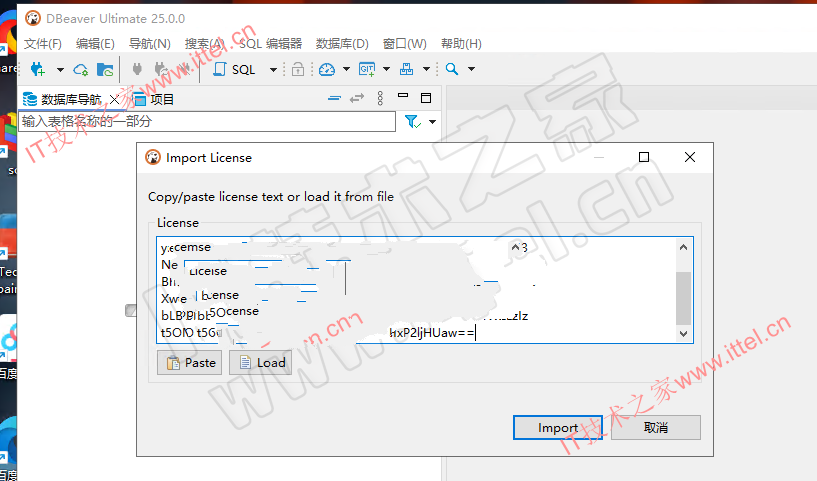
Task: Click the Paste button
Action: (x=190, y=362)
